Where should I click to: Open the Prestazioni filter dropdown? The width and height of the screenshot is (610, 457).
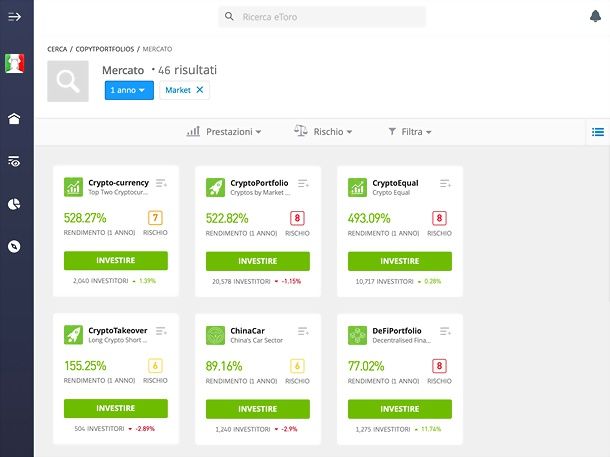click(x=224, y=132)
